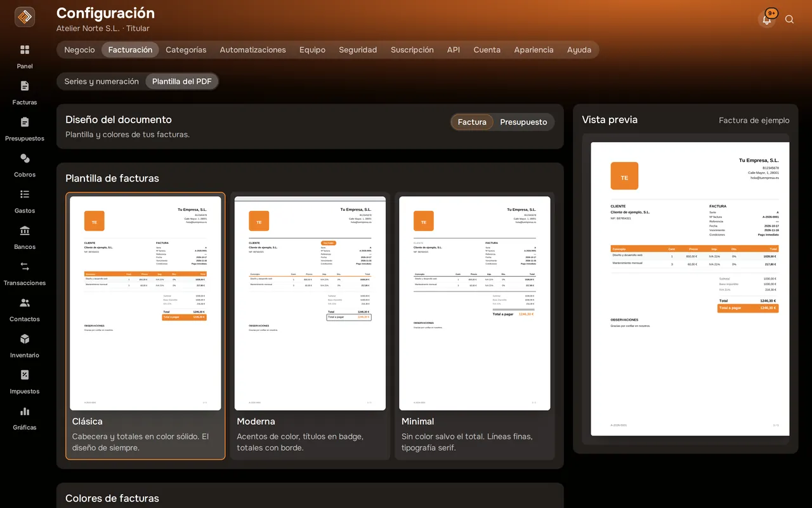This screenshot has width=812, height=508.
Task: Open the Presupuestos sidebar icon
Action: coord(25,122)
